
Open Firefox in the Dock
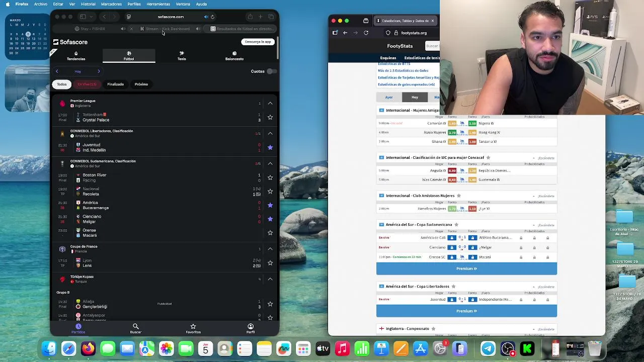[88, 348]
